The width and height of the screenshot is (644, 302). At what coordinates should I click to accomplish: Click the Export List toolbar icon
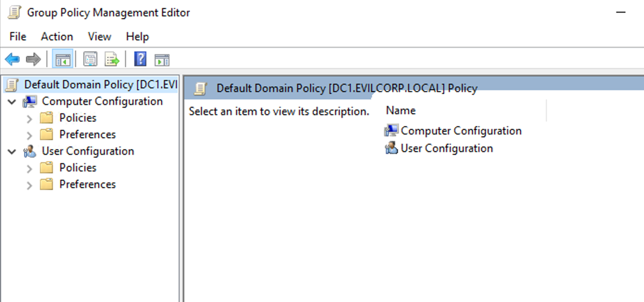pos(112,59)
